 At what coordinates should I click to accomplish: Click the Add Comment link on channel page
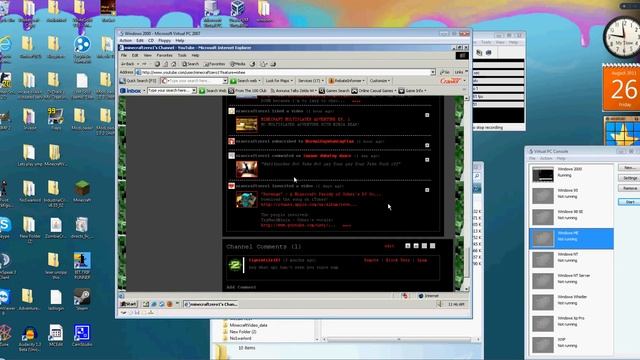[241, 287]
